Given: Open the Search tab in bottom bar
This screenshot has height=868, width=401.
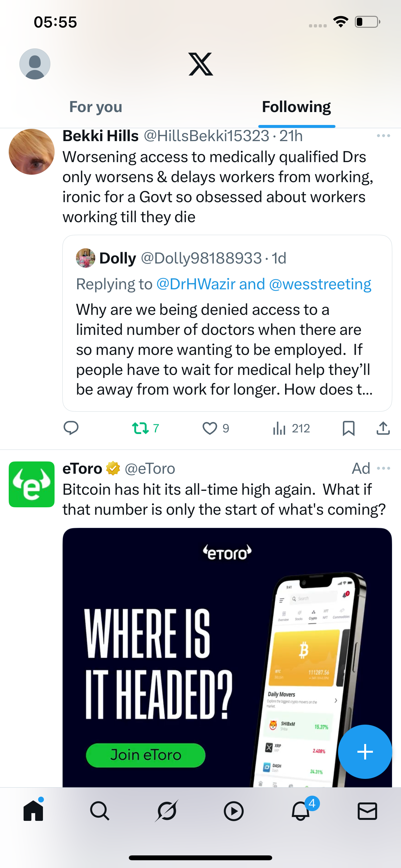Looking at the screenshot, I should (100, 811).
